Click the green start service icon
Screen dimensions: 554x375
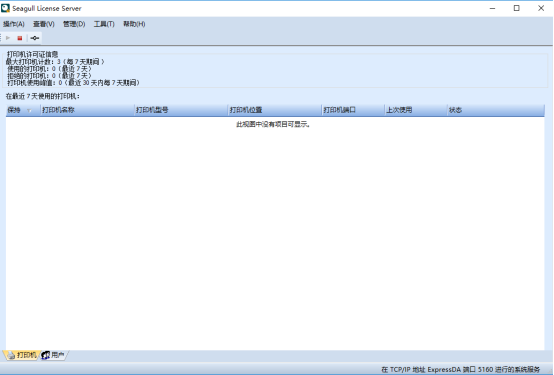[x=8, y=38]
